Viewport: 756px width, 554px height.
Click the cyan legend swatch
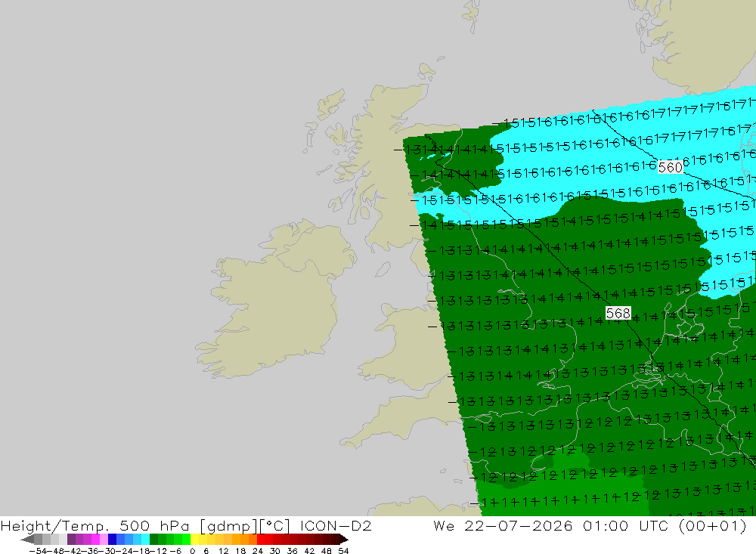tap(145, 539)
